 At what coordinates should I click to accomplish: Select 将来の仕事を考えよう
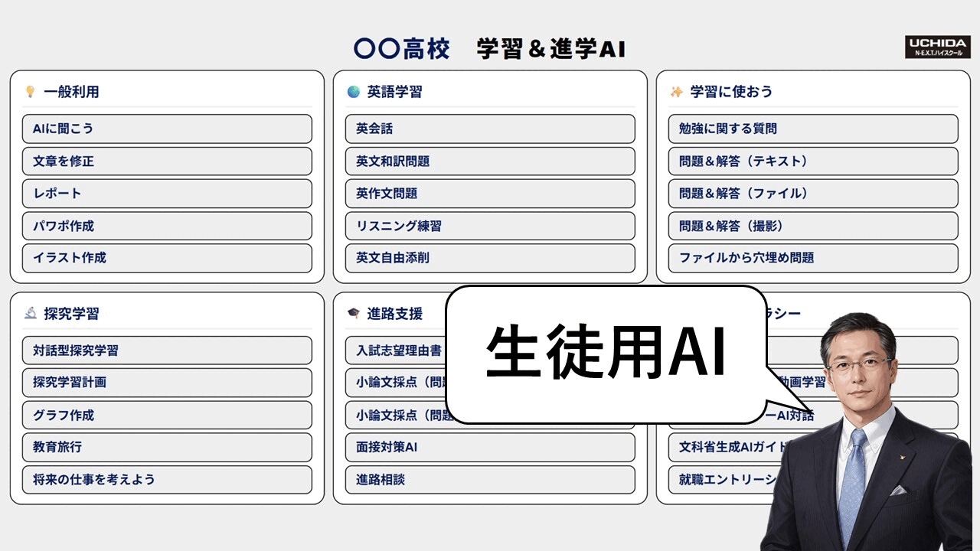[167, 479]
